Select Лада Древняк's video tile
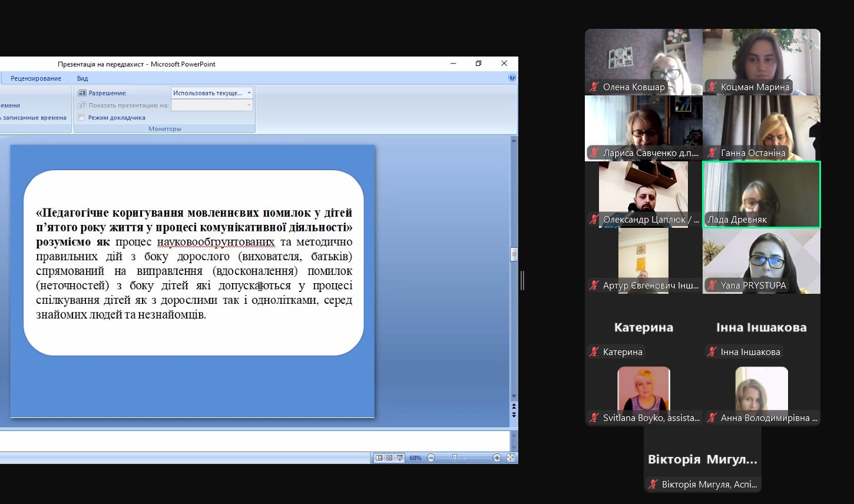 tap(761, 194)
